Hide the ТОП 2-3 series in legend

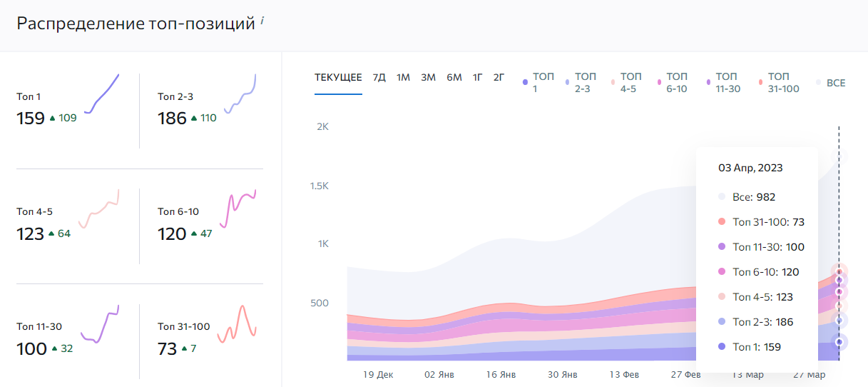point(581,83)
